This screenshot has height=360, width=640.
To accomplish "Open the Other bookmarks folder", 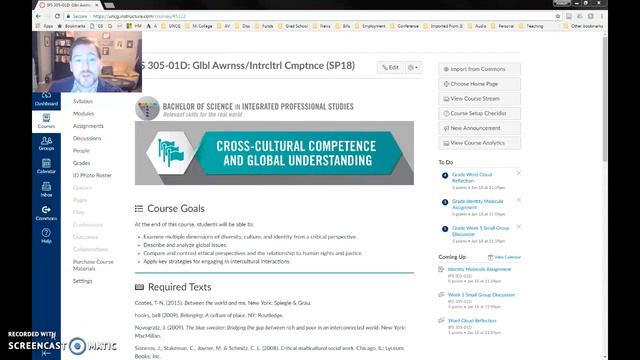I will [583, 26].
